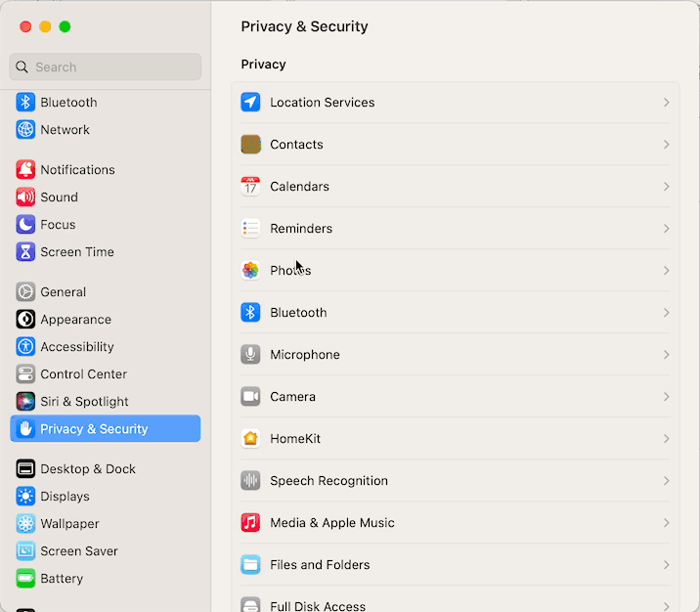Click the Microphone icon
Viewport: 700px width, 612px height.
coord(250,355)
